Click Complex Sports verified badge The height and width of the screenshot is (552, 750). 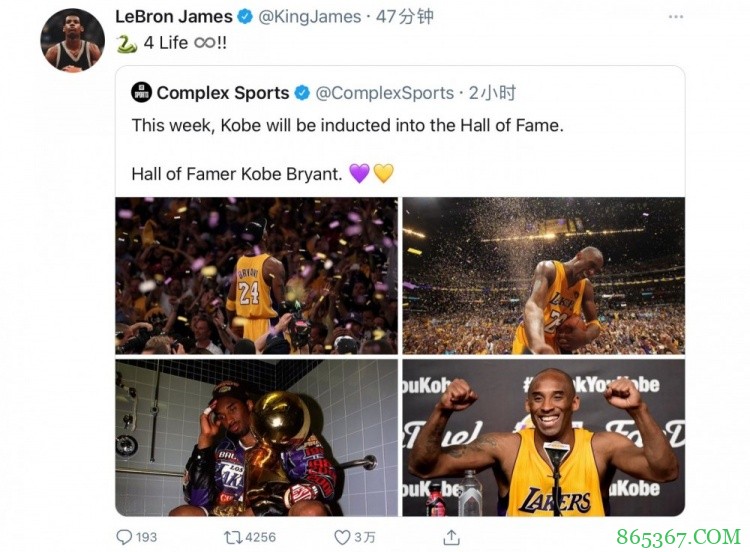coord(302,93)
